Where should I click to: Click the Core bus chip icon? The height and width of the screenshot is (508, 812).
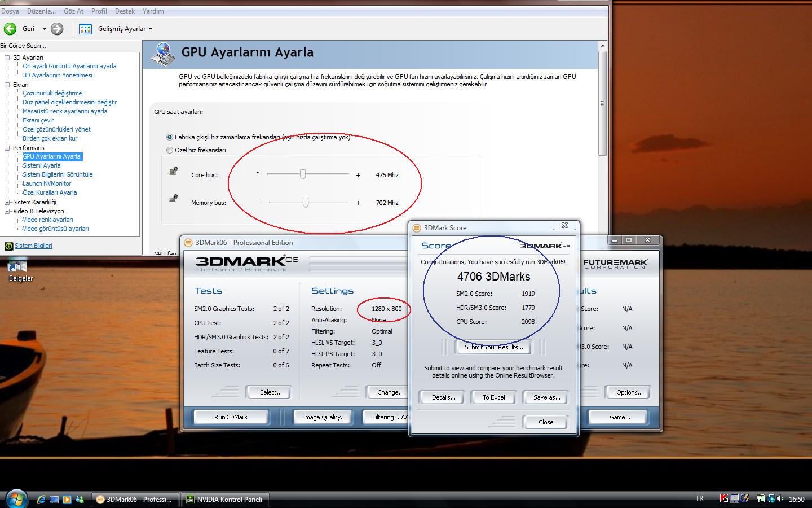tap(174, 170)
